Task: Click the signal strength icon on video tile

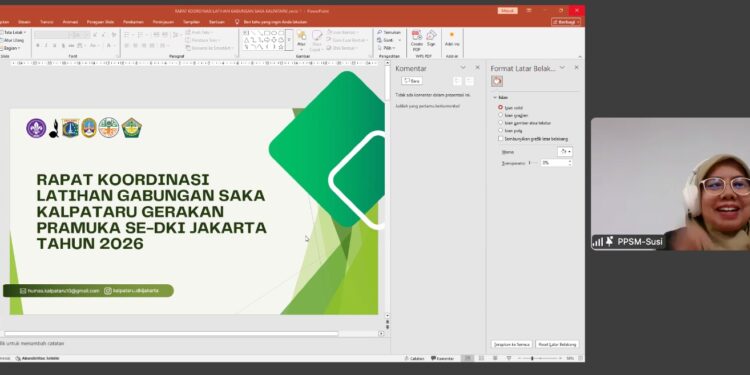Action: 598,242
